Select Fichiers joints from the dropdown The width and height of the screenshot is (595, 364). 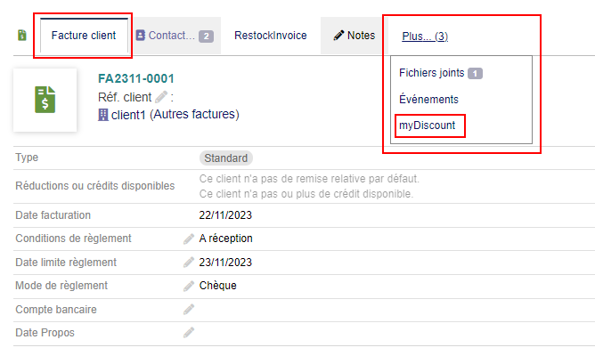(x=433, y=73)
